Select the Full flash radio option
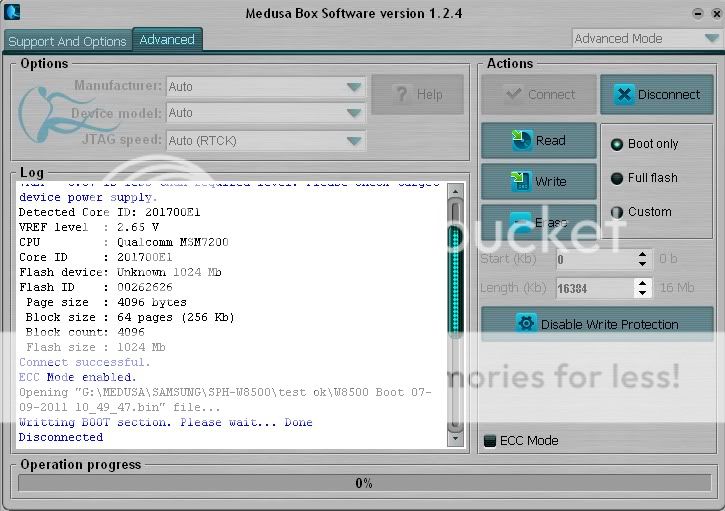725x511 pixels. click(x=644, y=178)
